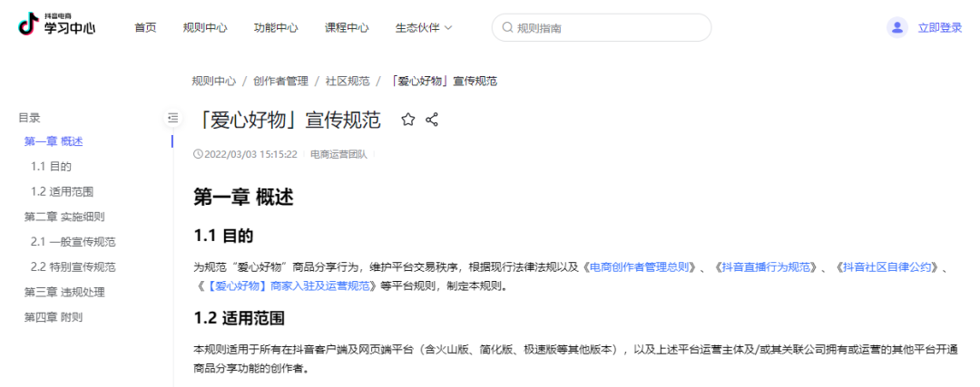This screenshot has height=387, width=980.
Task: Select 第四章 附则 in contents
Action: 54,317
